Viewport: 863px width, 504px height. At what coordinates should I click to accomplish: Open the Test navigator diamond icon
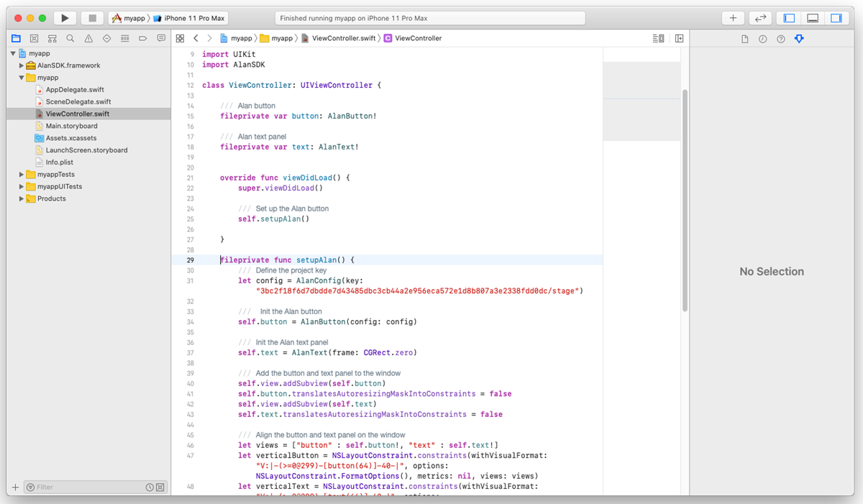tap(105, 37)
